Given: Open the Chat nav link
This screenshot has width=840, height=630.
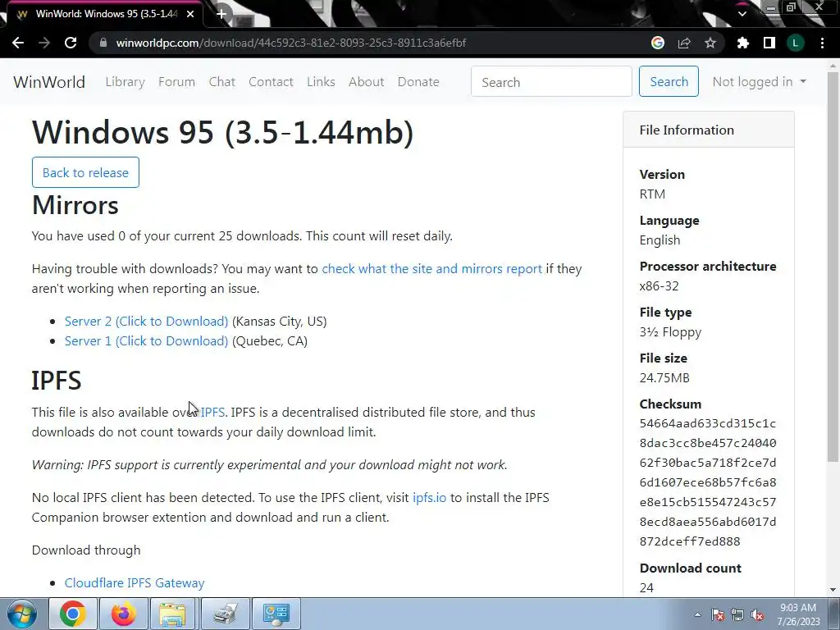Looking at the screenshot, I should point(221,82).
